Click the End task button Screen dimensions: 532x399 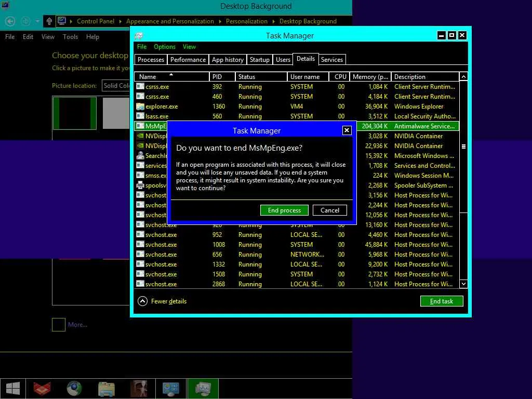(x=442, y=301)
